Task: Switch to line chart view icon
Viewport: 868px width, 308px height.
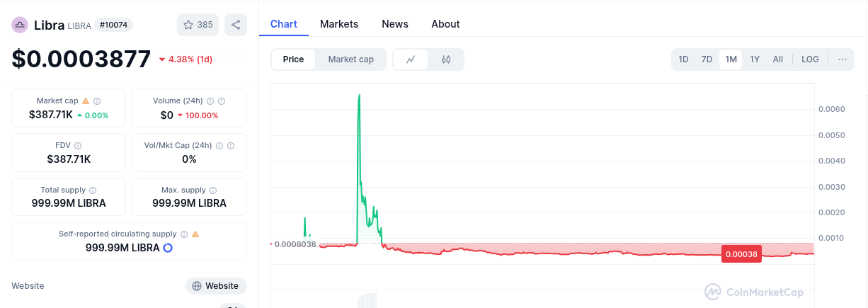Action: (411, 59)
